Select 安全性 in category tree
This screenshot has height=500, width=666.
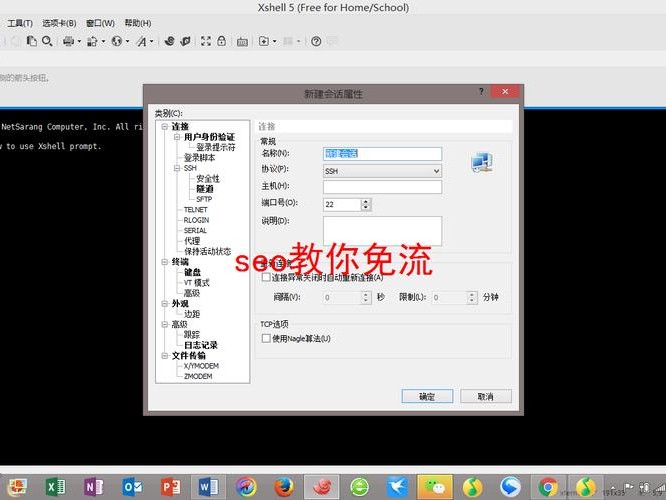[208, 178]
